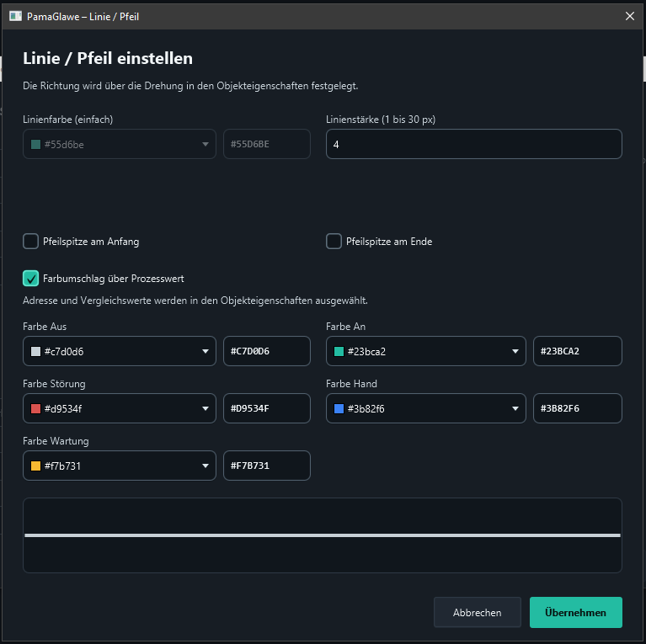Click the PamaGlawe app icon in title bar
The width and height of the screenshot is (646, 644).
point(15,17)
